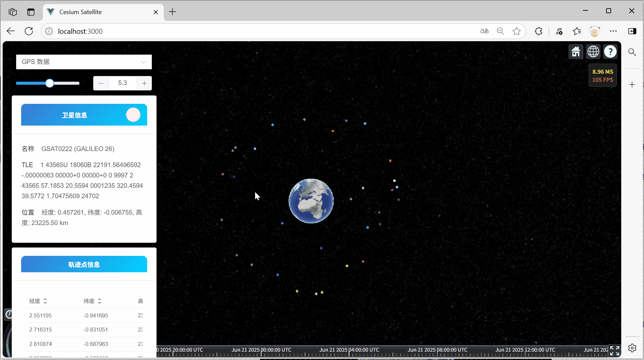
Task: Click the blue slider handle
Action: (50, 83)
